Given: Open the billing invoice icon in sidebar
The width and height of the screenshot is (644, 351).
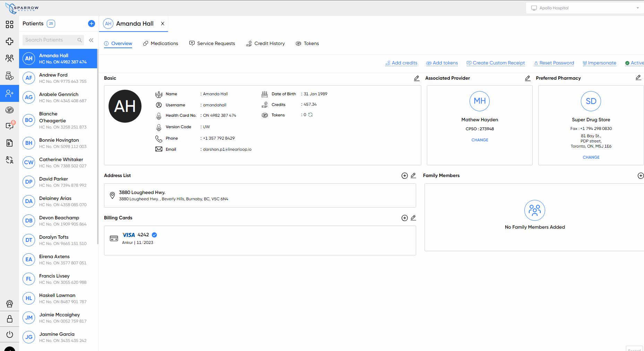Looking at the screenshot, I should (10, 143).
